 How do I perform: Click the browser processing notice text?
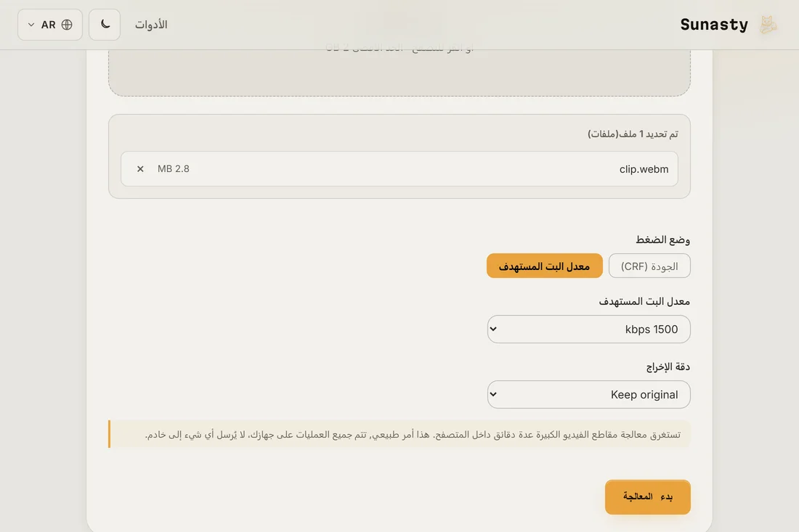413,434
